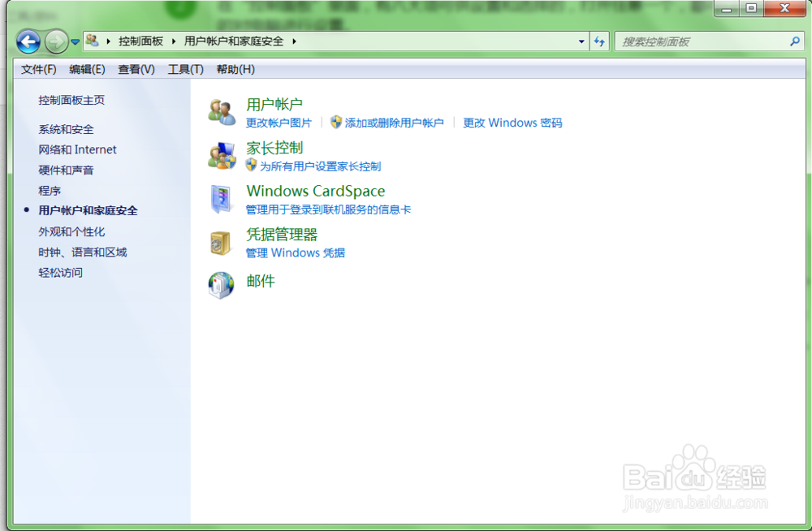812x531 pixels.
Task: Open 外观和个性化 category in sidebar
Action: tap(71, 231)
